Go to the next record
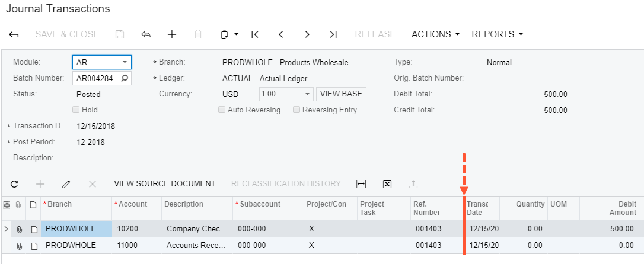 307,34
